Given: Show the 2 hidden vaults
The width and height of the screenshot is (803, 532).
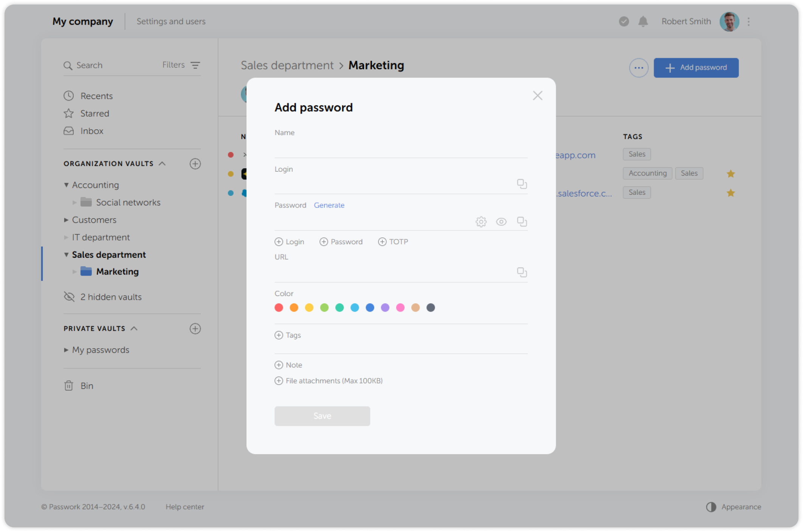Looking at the screenshot, I should point(110,297).
